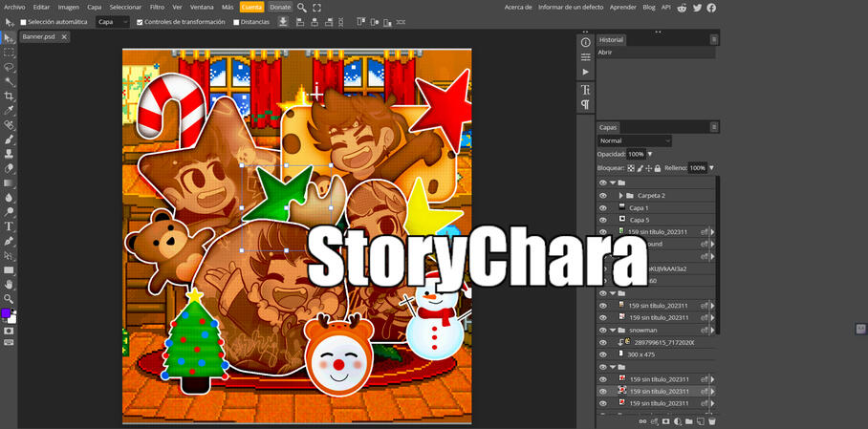Click the delete layer trash icon
The image size is (868, 429).
coord(711,421)
